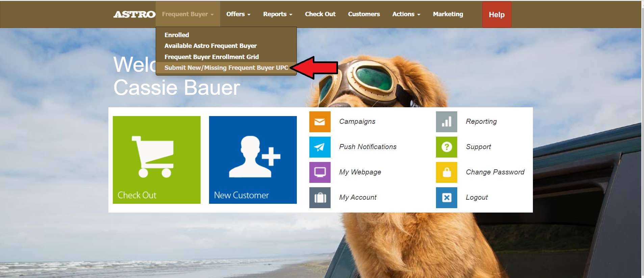This screenshot has width=644, height=278.
Task: Open the blue New Customer tile
Action: pyautogui.click(x=253, y=160)
